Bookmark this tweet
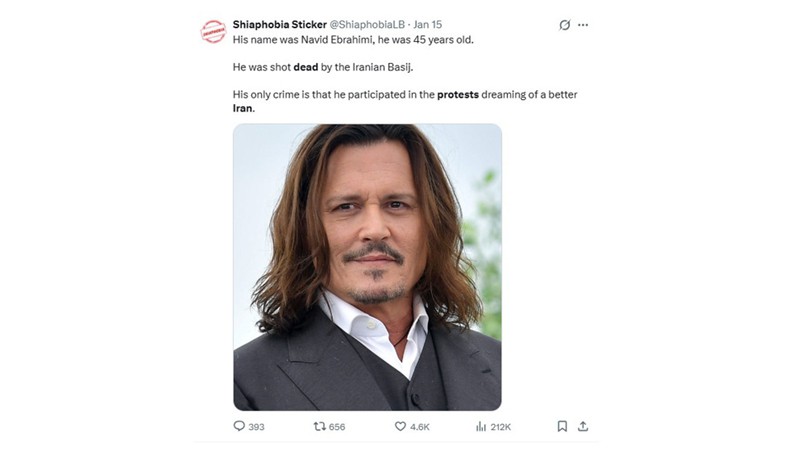This screenshot has height=452, width=806. click(562, 426)
